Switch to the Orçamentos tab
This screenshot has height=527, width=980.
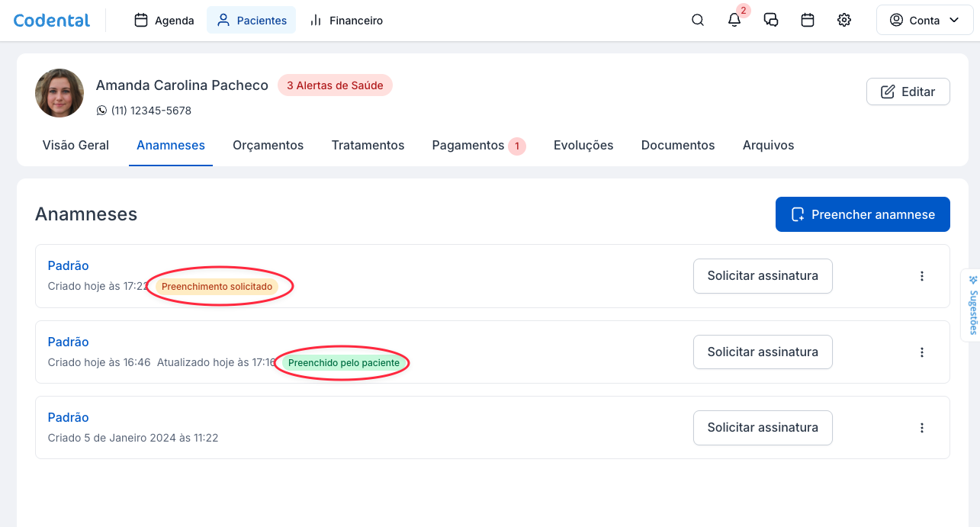coord(268,145)
